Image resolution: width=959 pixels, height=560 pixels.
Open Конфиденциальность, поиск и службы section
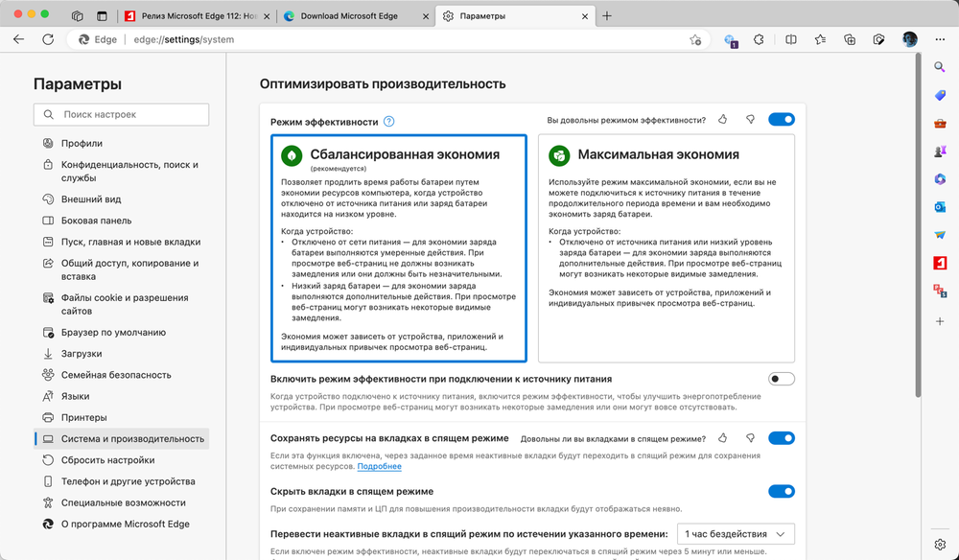(x=122, y=172)
